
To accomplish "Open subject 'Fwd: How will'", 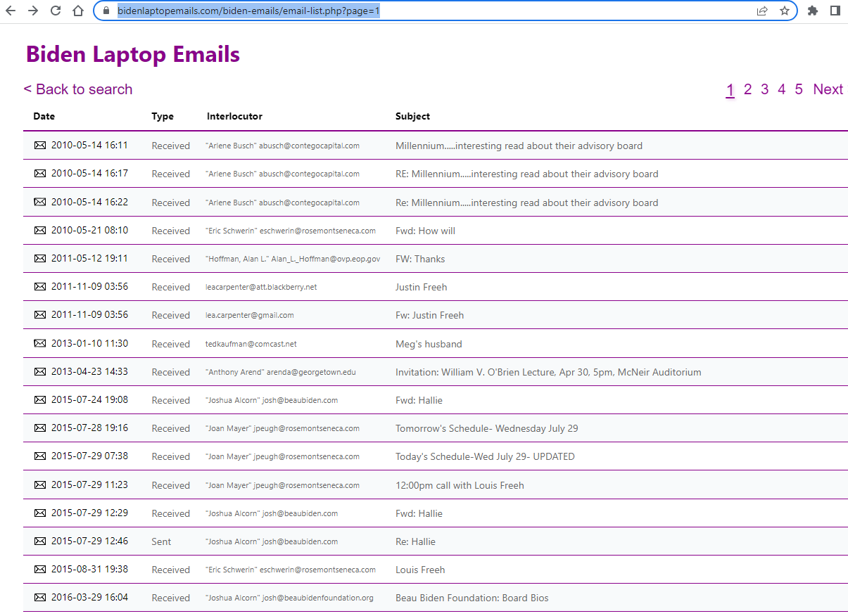I will [425, 231].
